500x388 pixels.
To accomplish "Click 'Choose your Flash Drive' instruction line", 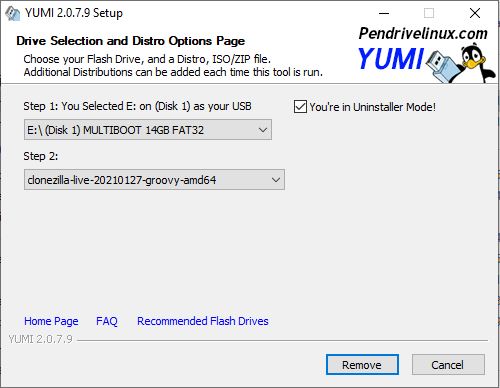I will tap(147, 59).
